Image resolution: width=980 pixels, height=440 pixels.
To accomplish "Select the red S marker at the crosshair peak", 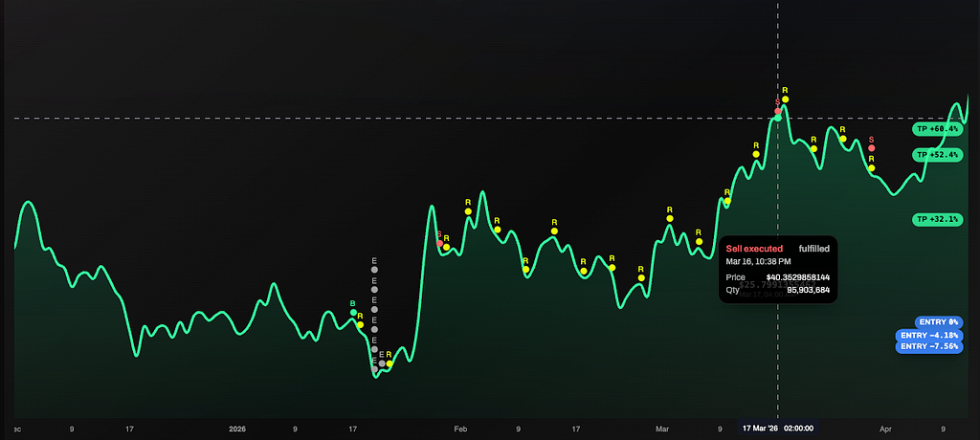I will pos(777,112).
